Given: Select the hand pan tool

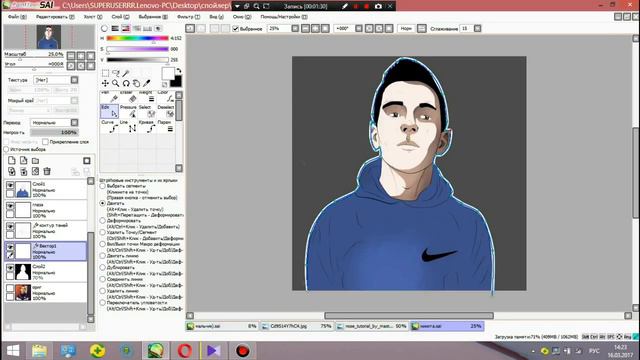Looking at the screenshot, I should (x=136, y=83).
